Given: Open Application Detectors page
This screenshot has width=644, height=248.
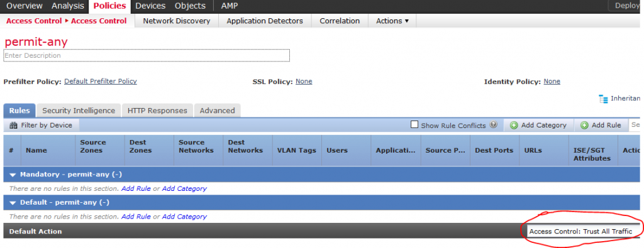Looking at the screenshot, I should click(265, 21).
